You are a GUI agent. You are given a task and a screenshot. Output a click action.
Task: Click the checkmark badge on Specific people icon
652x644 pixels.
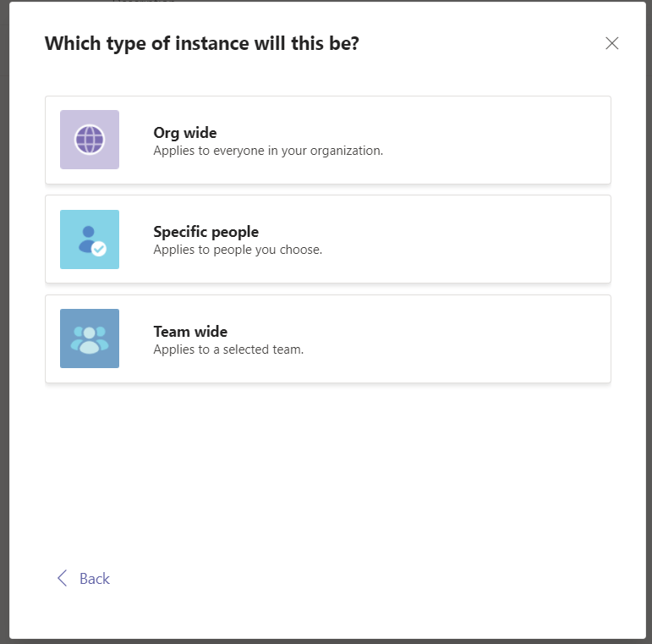99,249
